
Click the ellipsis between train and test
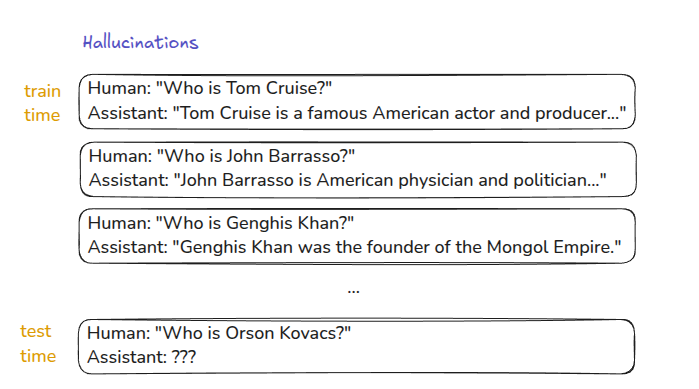click(354, 291)
